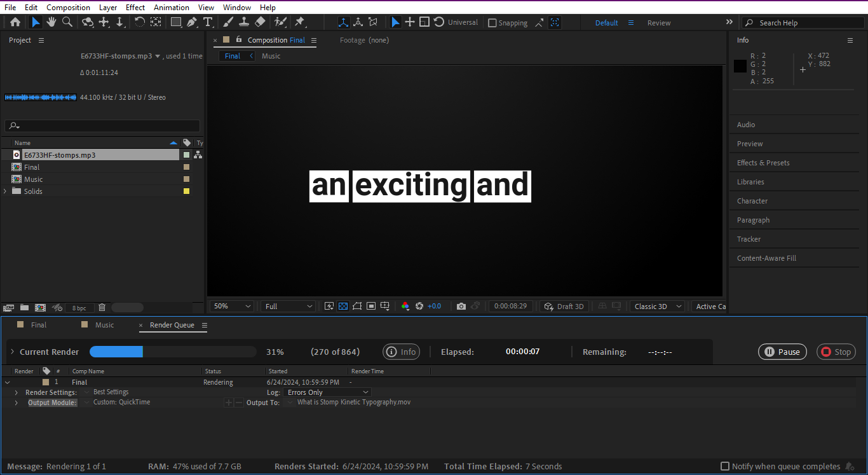Screen dimensions: 868x475
Task: Toggle Region of Interest in viewer
Action: (371, 306)
